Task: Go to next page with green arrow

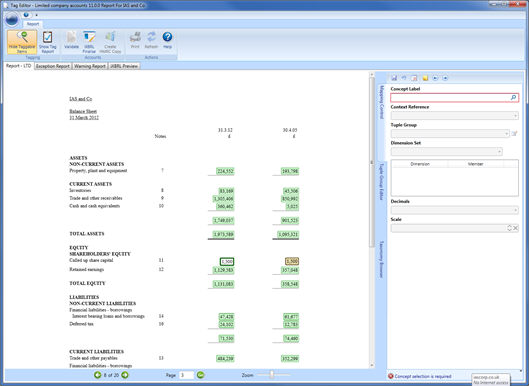Action: coord(124,375)
